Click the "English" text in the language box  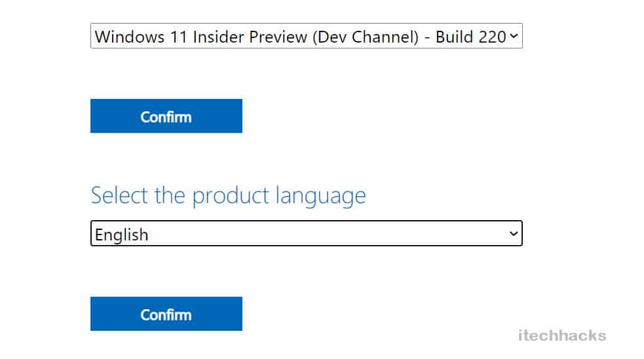point(122,235)
